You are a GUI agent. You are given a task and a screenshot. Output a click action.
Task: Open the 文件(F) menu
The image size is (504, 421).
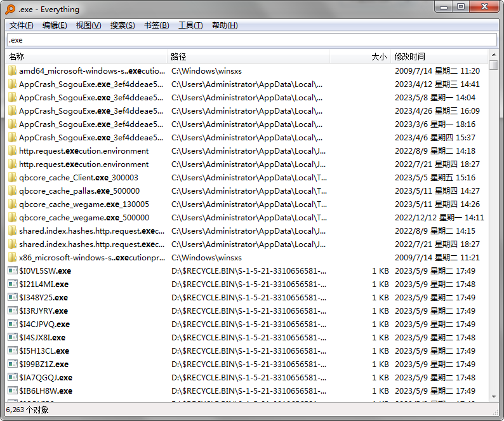pos(22,25)
